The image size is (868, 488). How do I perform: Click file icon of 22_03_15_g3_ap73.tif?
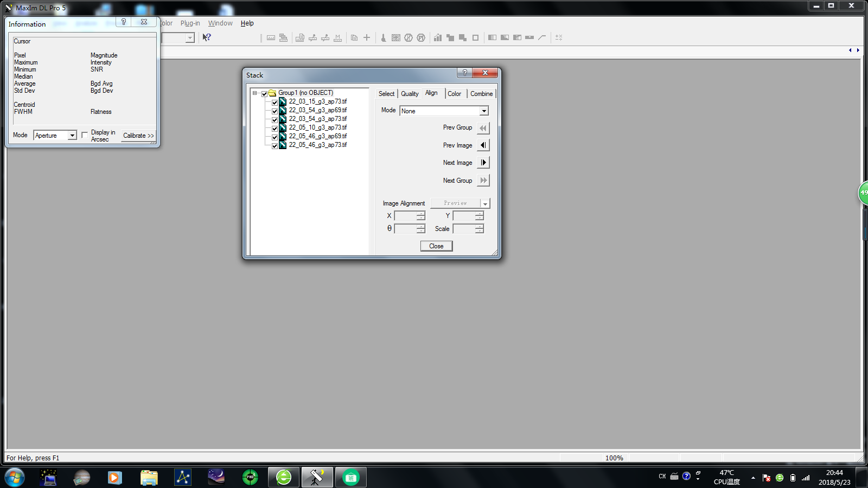coord(283,101)
